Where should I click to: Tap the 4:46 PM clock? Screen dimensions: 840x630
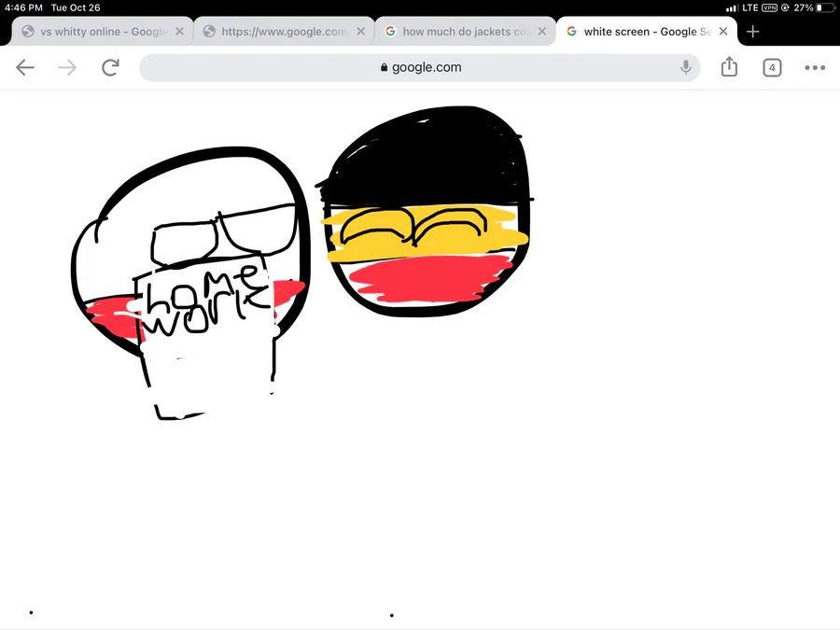23,7
